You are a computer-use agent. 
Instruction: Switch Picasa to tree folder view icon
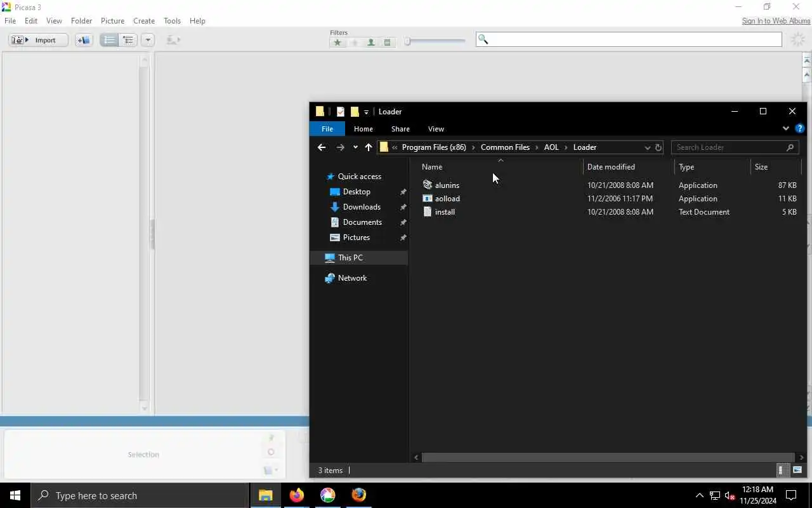coord(128,40)
